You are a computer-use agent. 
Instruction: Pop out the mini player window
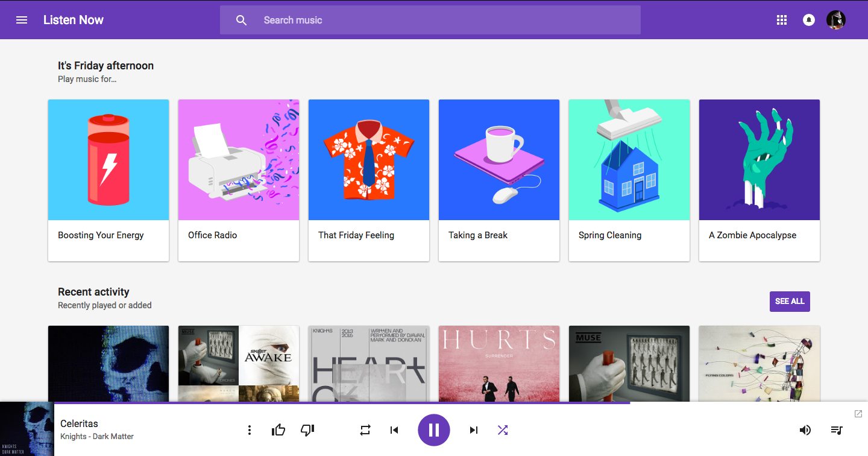pos(858,414)
